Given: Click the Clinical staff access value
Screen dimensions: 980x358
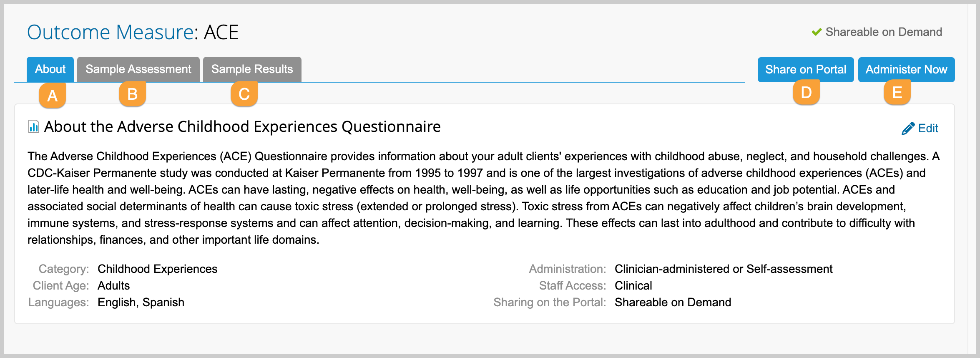Looking at the screenshot, I should 633,286.
